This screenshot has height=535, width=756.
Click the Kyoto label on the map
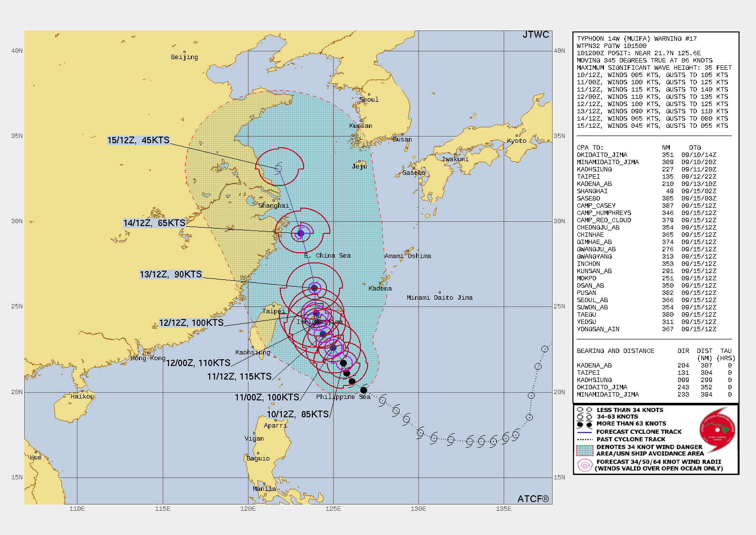pyautogui.click(x=517, y=141)
